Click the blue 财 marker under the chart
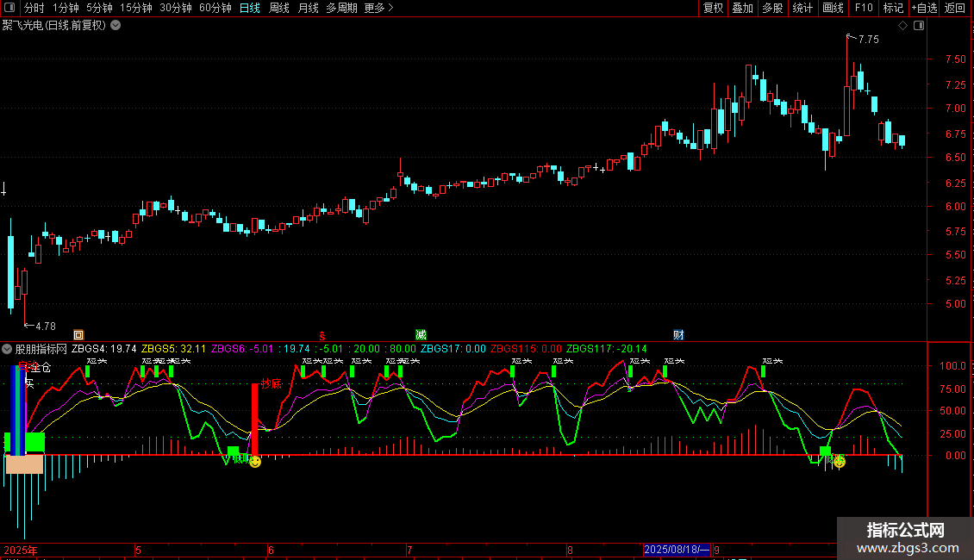The width and height of the screenshot is (974, 560). (x=679, y=335)
